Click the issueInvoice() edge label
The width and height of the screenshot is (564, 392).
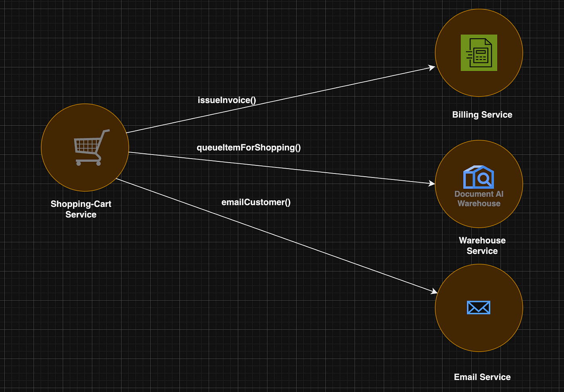[227, 100]
